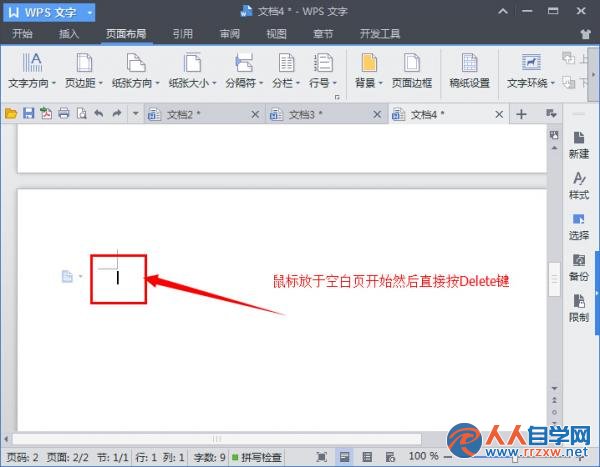The height and width of the screenshot is (467, 600).
Task: Expand the 文字方向 dropdown arrow
Action: (54, 83)
